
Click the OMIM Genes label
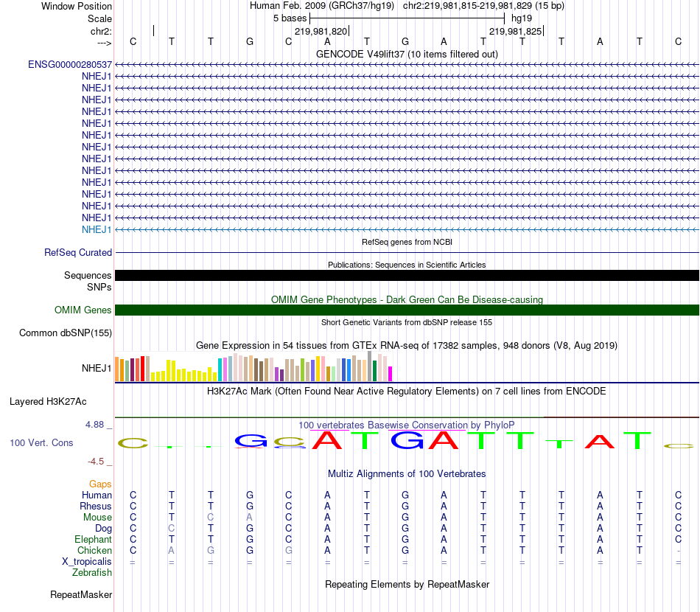[x=83, y=310]
